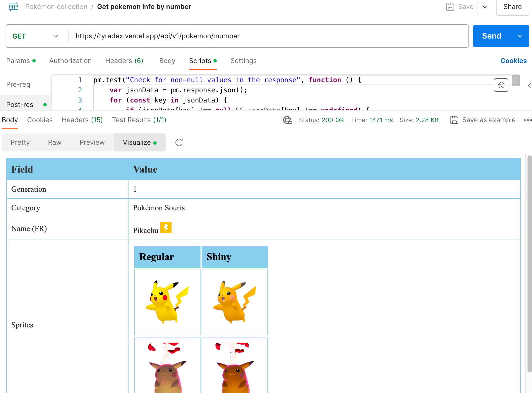This screenshot has height=393, width=532.
Task: Switch to Pretty view
Action: coord(20,142)
